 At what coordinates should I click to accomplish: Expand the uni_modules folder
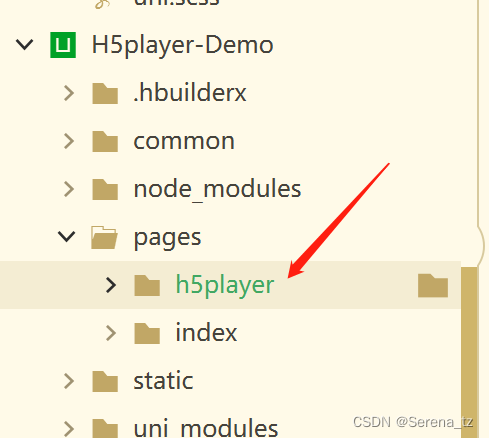click(69, 429)
